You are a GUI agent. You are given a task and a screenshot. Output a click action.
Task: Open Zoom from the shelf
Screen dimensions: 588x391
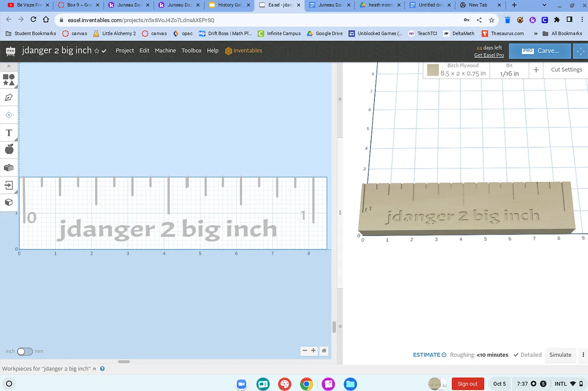pyautogui.click(x=242, y=384)
